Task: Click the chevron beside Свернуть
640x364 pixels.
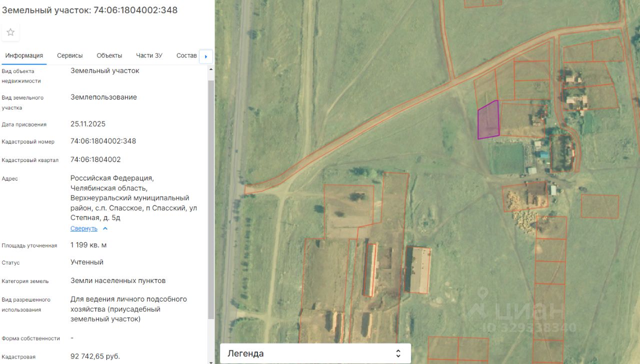Action: (x=105, y=228)
